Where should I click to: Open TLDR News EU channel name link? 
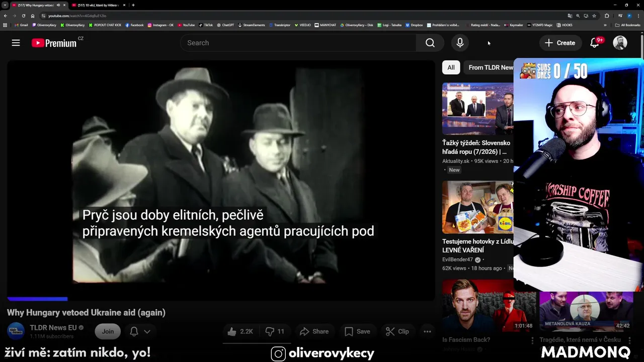tap(53, 328)
